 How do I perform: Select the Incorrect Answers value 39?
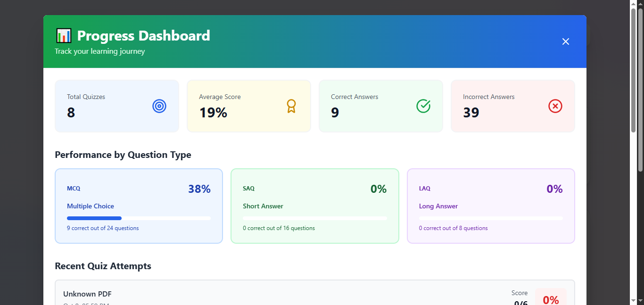coord(471,113)
